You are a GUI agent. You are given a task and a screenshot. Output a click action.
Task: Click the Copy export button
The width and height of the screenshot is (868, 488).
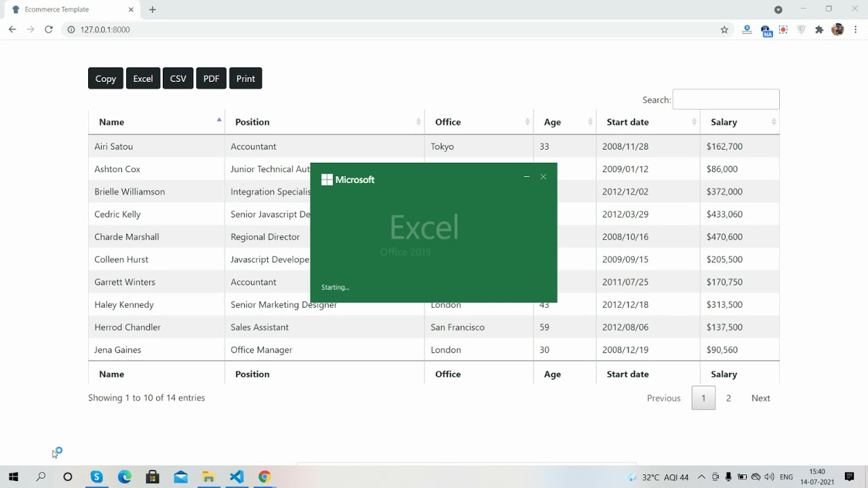tap(106, 79)
